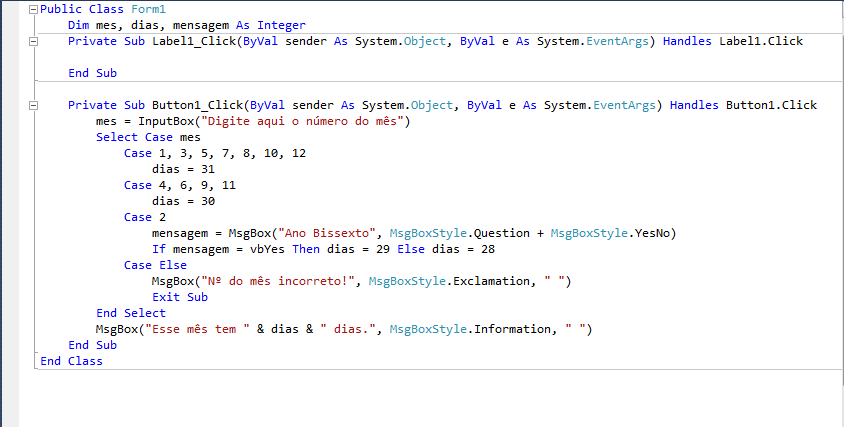Click the Button1_Click procedure name

click(198, 105)
